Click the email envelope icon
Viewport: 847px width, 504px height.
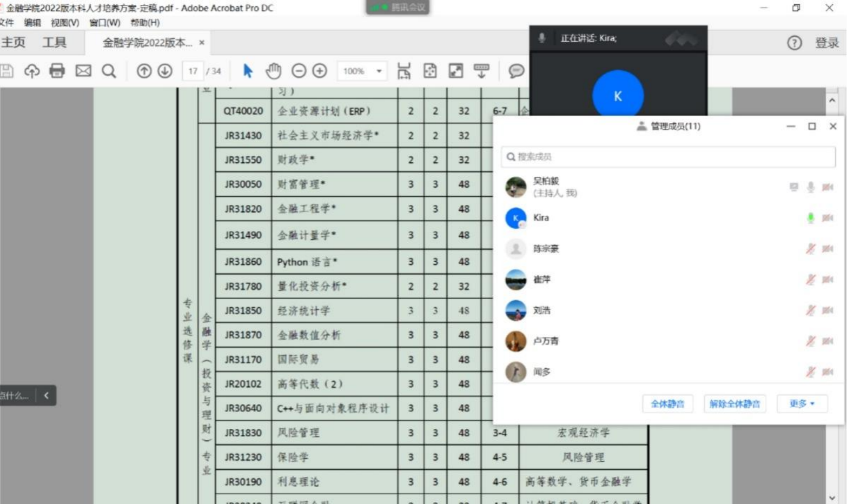(83, 71)
